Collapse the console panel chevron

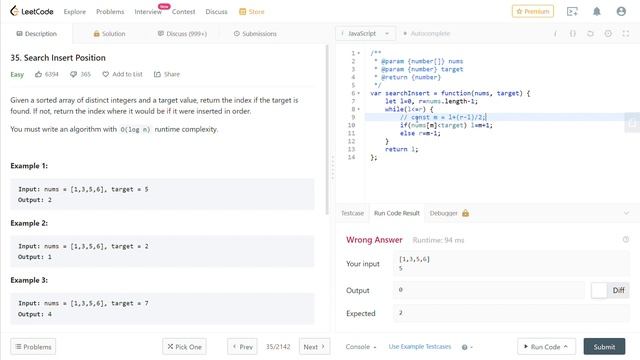coord(626,213)
